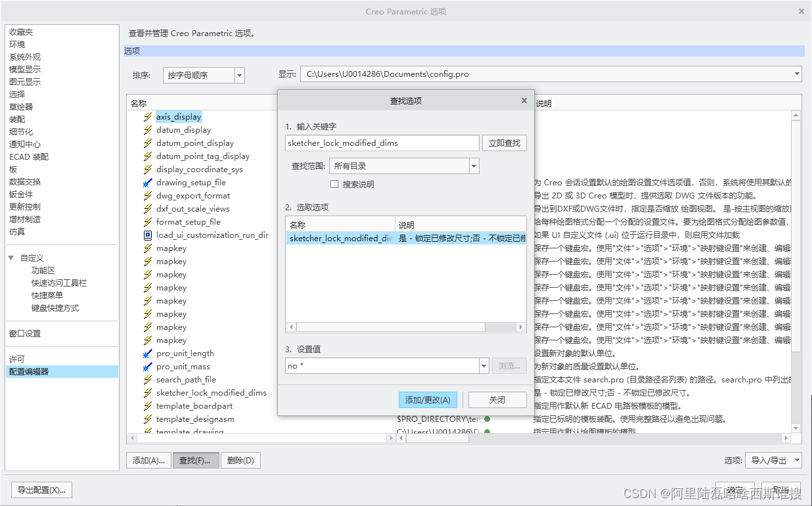Click the 说明 column header in dialog results
This screenshot has height=506, width=812.
click(461, 225)
